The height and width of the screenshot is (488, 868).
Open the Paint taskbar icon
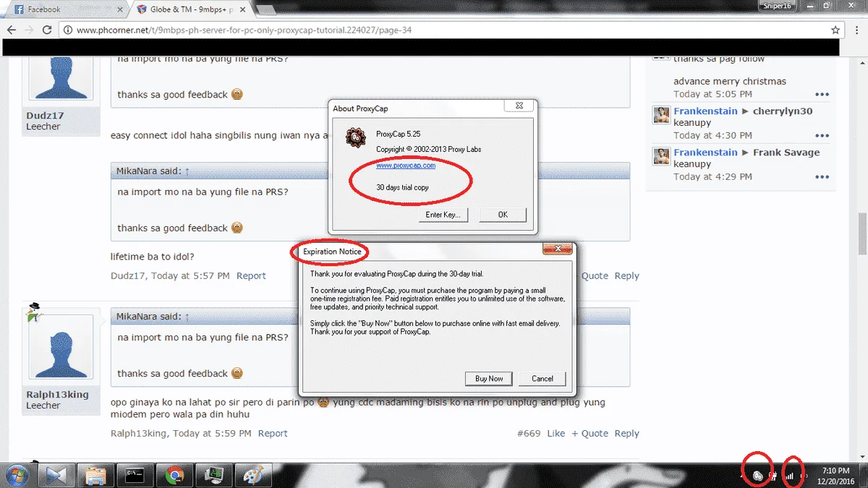click(254, 475)
